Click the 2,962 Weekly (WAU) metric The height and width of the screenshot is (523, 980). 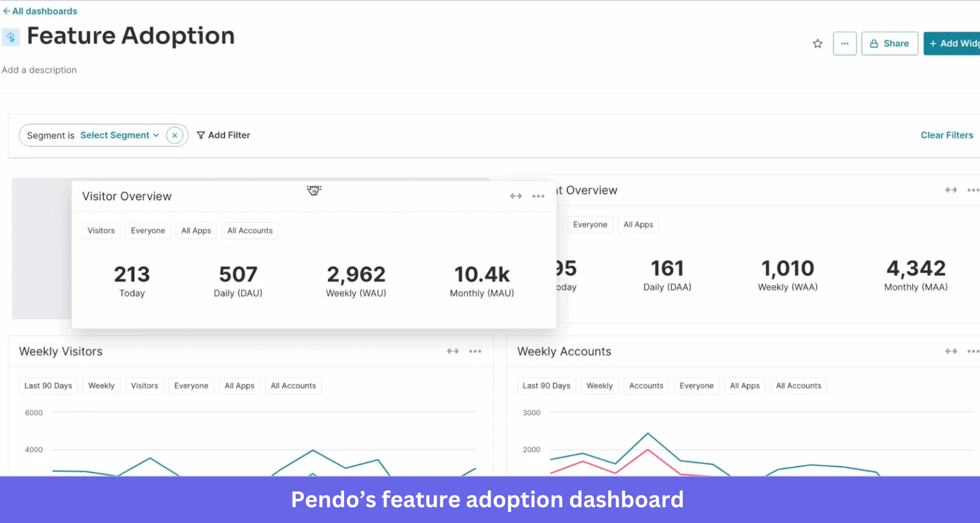356,281
